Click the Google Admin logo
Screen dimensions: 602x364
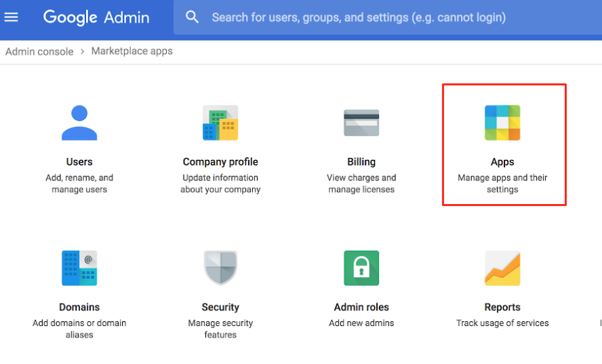point(96,18)
